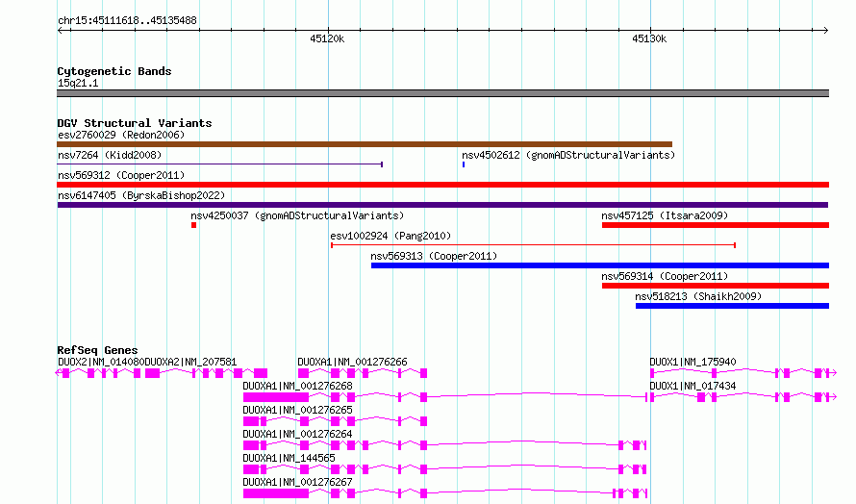Image resolution: width=856 pixels, height=504 pixels.
Task: Click the DUOXA1|NM_001276265 transcript label
Action: pos(297,410)
